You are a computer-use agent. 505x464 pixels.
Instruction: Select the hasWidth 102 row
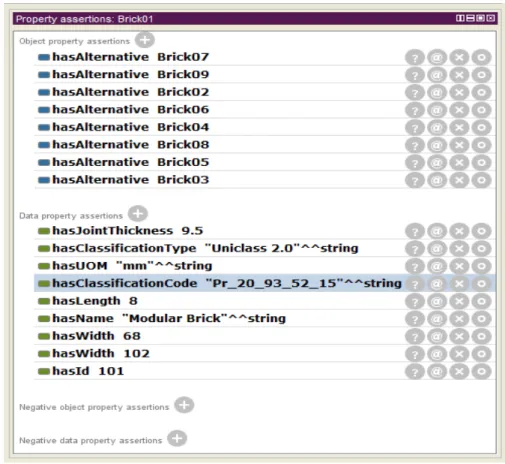(265, 354)
